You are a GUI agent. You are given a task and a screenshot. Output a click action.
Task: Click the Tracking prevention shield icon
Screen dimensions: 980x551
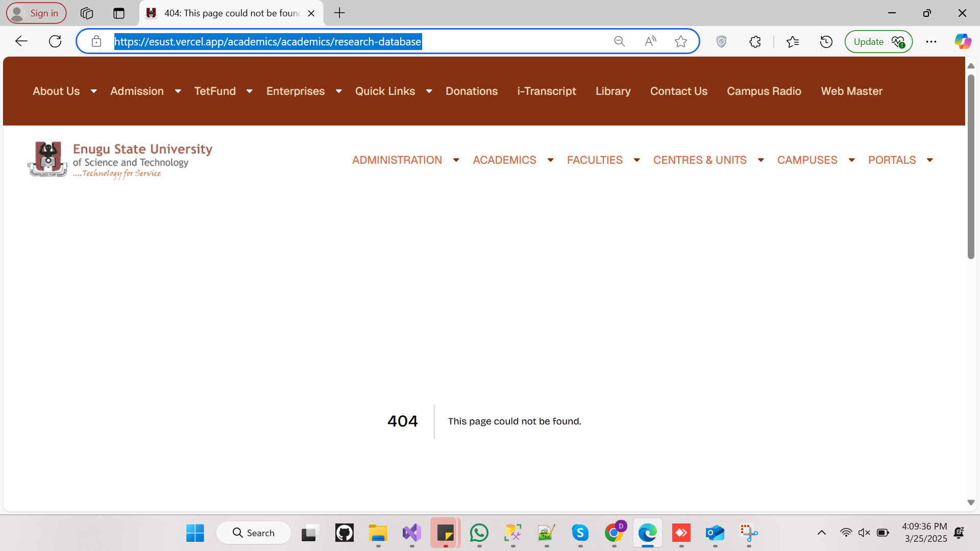(721, 41)
